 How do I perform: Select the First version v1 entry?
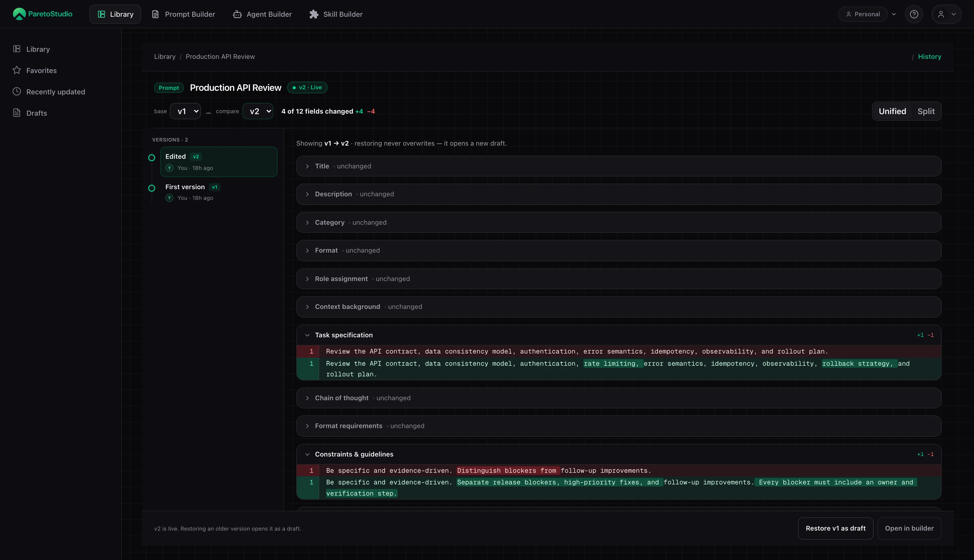218,192
